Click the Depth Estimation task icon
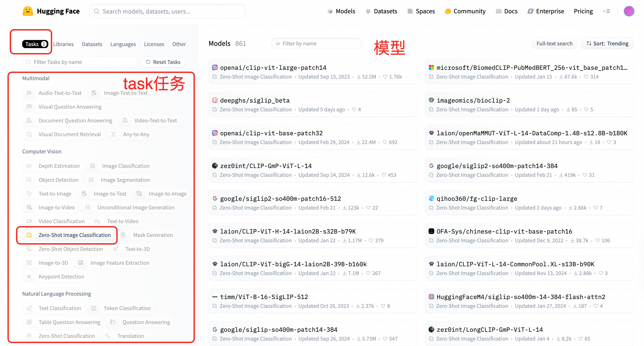This screenshot has width=644, height=346. pos(29,166)
